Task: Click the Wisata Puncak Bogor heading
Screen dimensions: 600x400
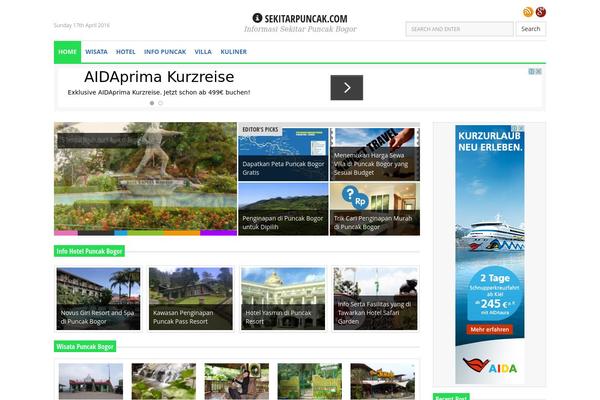Action: point(85,346)
